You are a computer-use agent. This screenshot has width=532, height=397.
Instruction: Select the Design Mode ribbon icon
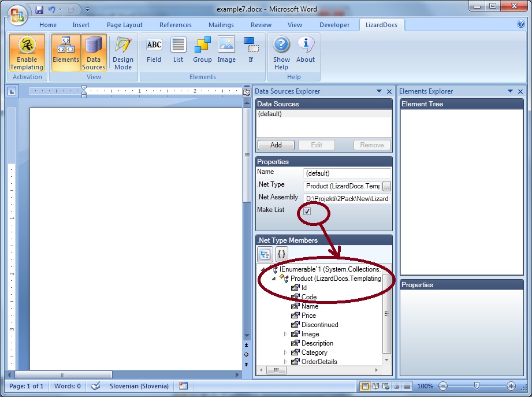point(123,53)
